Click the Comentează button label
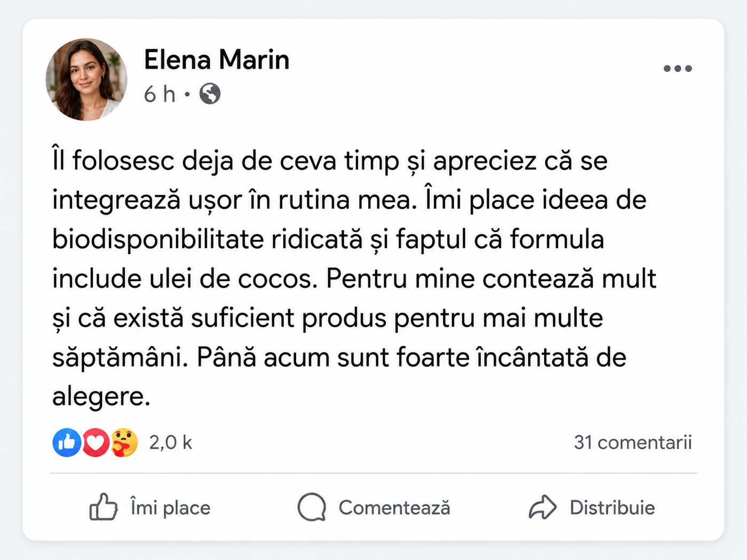Viewport: 747px width, 560px height. pyautogui.click(x=394, y=507)
